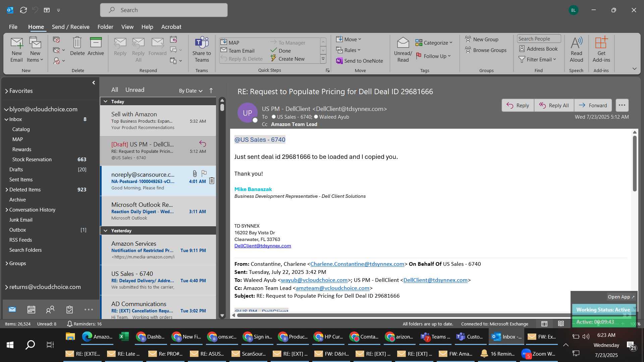Click Forward in reading pane
The width and height of the screenshot is (644, 362).
(593, 105)
